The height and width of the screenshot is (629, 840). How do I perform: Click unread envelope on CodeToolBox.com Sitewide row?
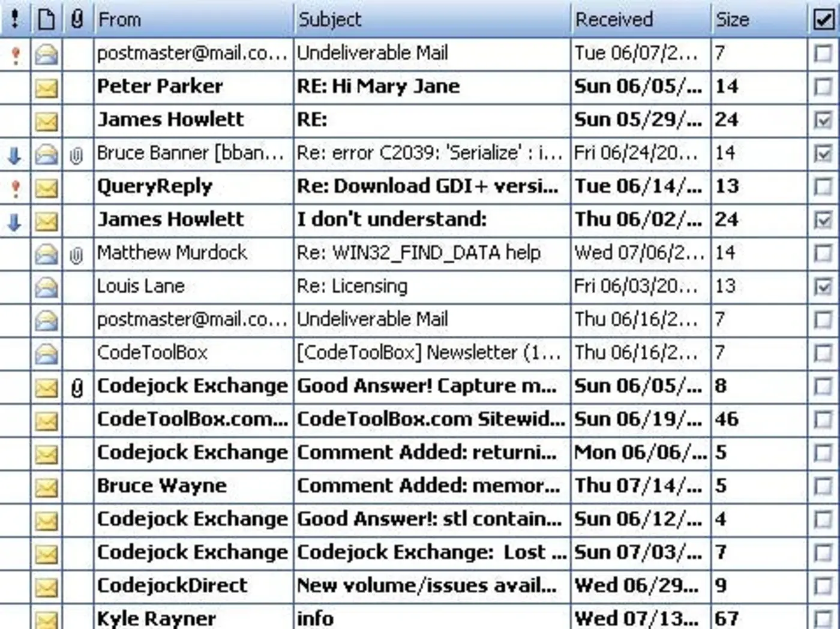click(46, 422)
